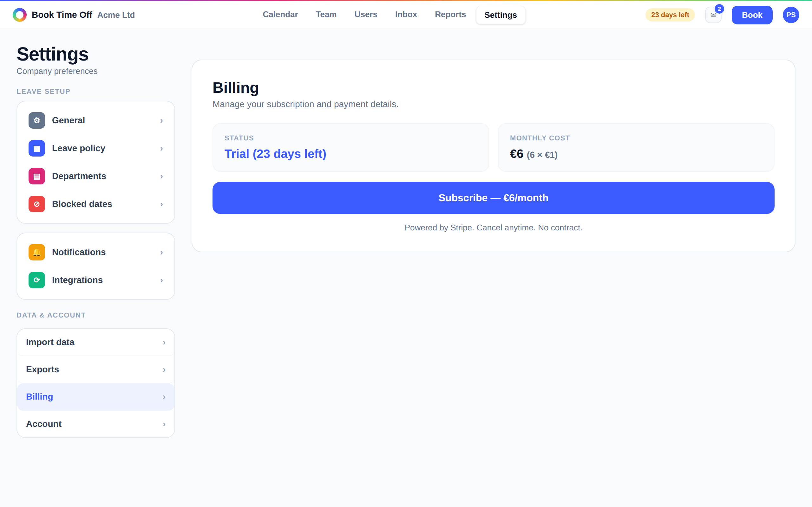Go to the Reports tab

coord(450,15)
